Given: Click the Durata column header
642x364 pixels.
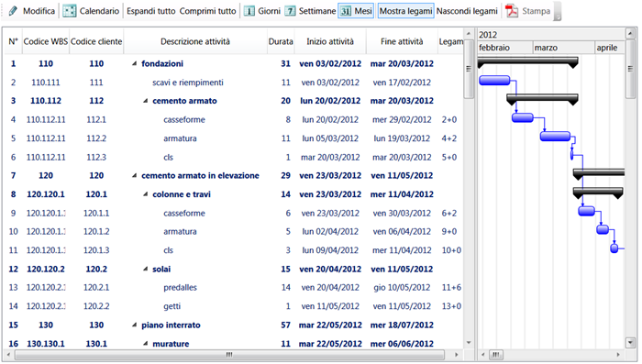Looking at the screenshot, I should [281, 41].
